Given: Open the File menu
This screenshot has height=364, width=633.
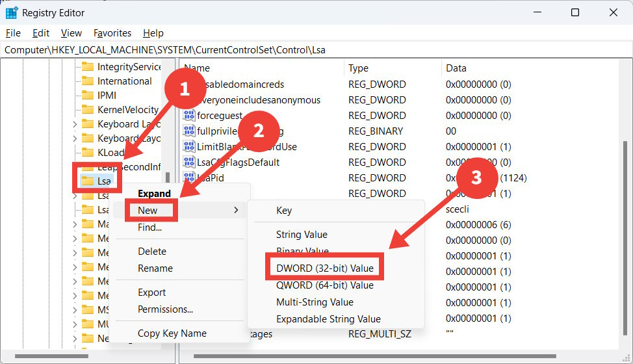Looking at the screenshot, I should (13, 33).
